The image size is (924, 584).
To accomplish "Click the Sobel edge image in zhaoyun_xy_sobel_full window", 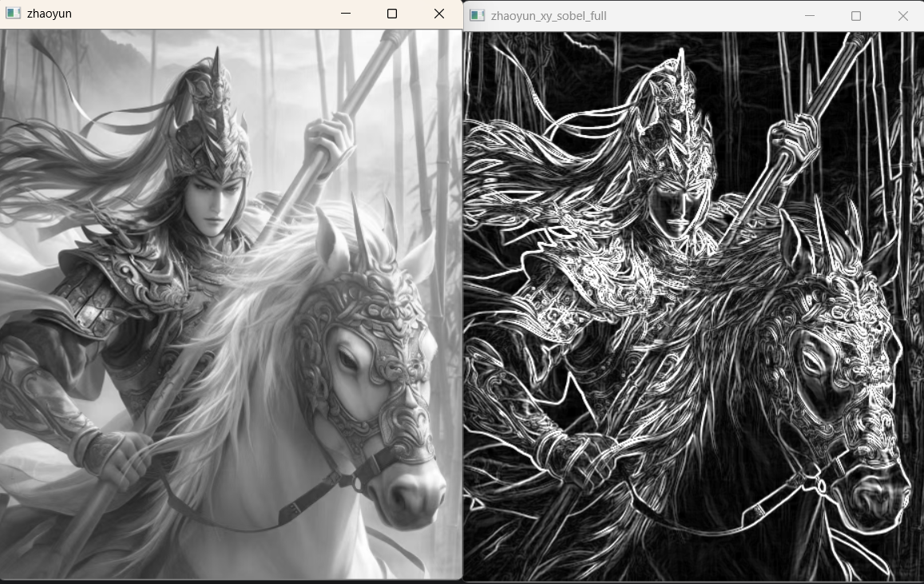I will click(x=693, y=307).
